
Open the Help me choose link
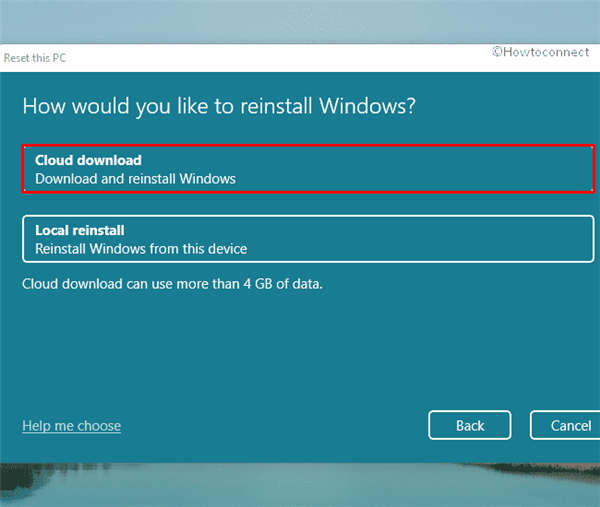[x=72, y=425]
